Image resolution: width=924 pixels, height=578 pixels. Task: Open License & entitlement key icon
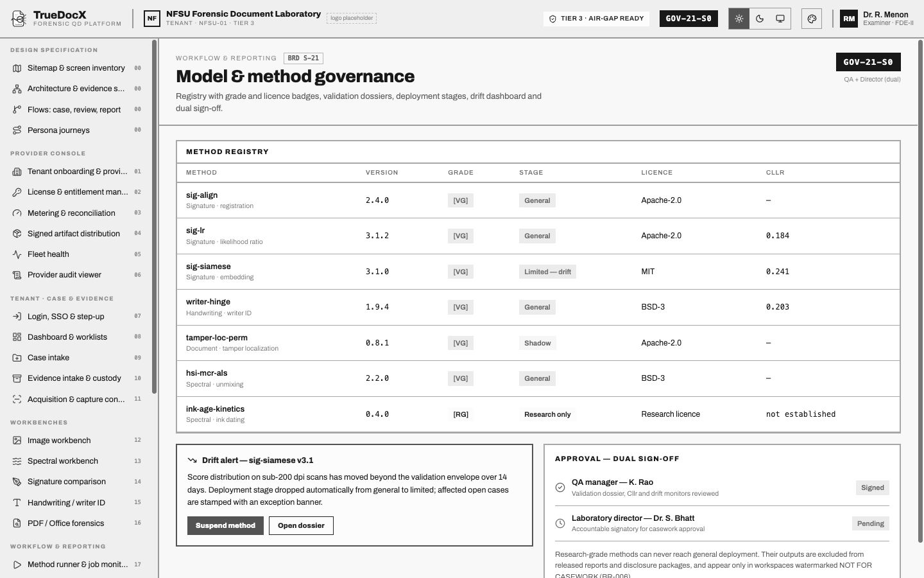[x=17, y=192]
